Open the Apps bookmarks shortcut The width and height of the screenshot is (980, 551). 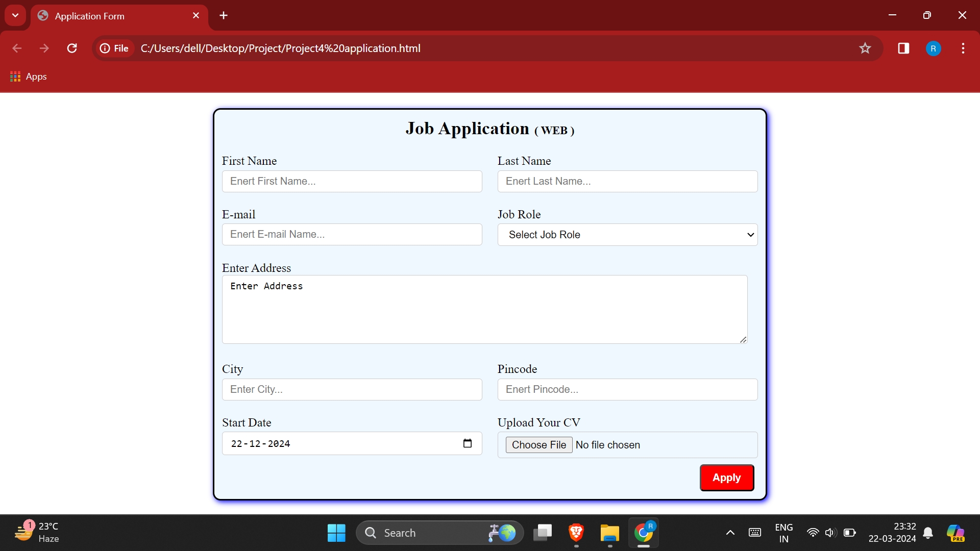[x=29, y=77]
